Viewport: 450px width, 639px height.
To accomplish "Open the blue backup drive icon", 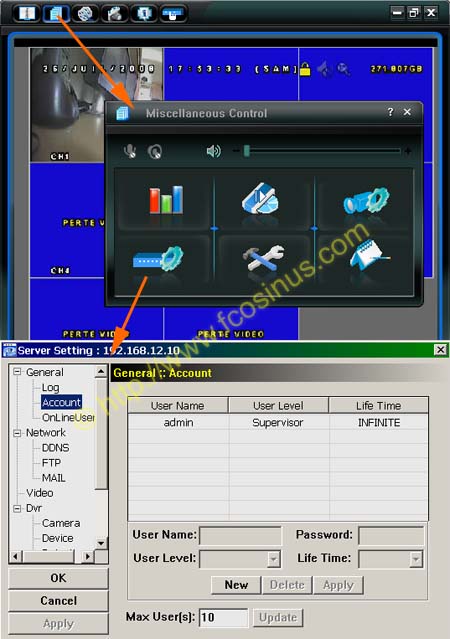I will [x=261, y=198].
